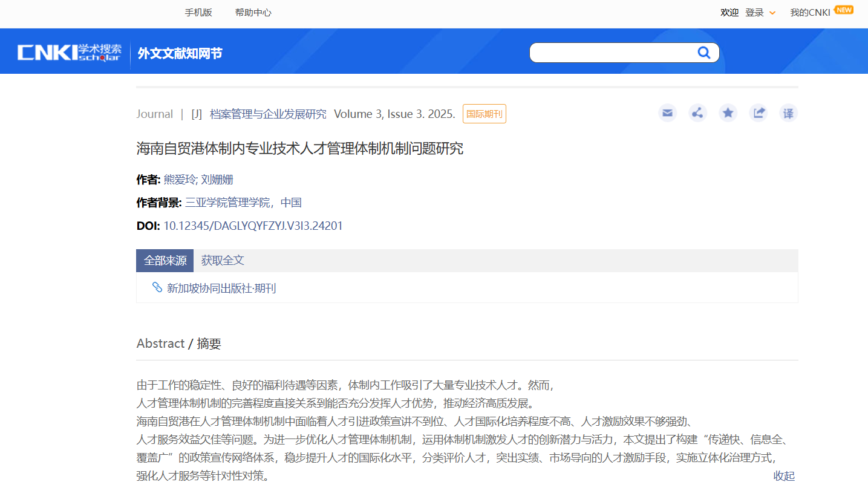Switch to the 获取全文 tab
The height and width of the screenshot is (502, 868).
coord(223,261)
